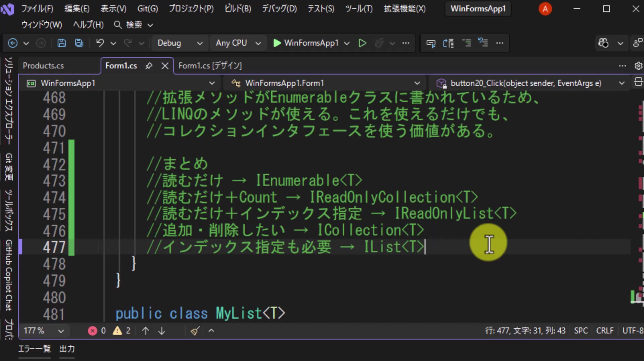This screenshot has height=361, width=644.
Task: Go to the next issue with the down arrow
Action: (x=162, y=331)
